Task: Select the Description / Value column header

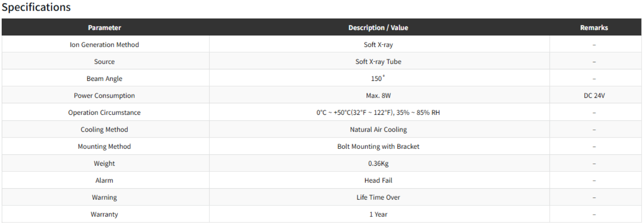Action: (x=378, y=27)
